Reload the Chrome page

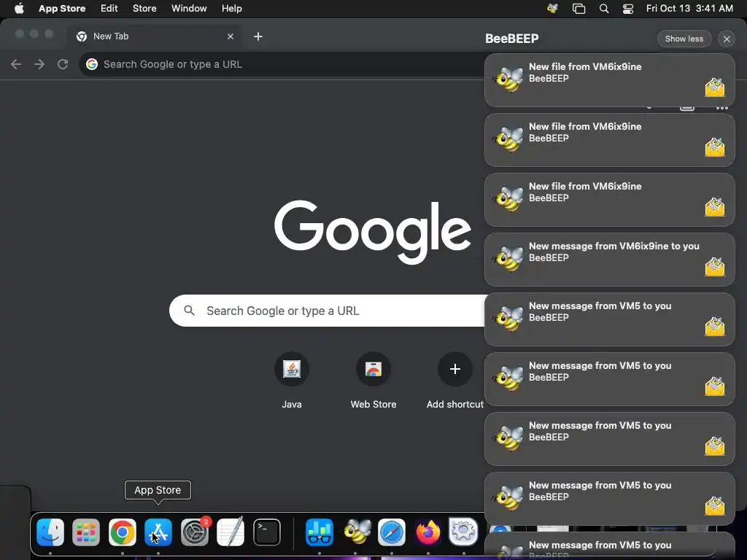[x=63, y=64]
